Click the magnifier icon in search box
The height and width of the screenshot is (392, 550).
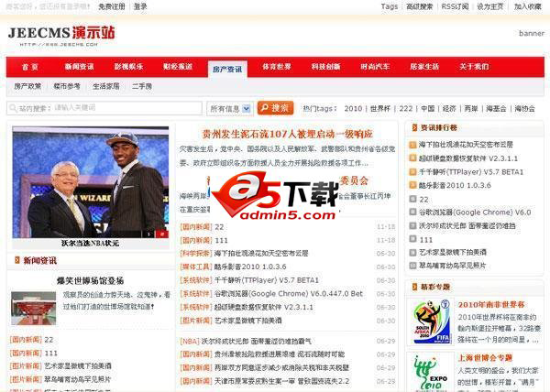click(x=13, y=108)
